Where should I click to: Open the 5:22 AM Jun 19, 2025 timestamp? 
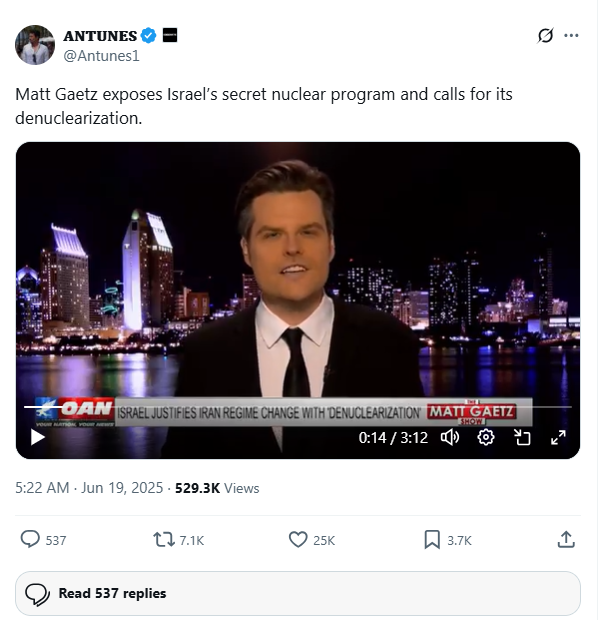tap(89, 488)
